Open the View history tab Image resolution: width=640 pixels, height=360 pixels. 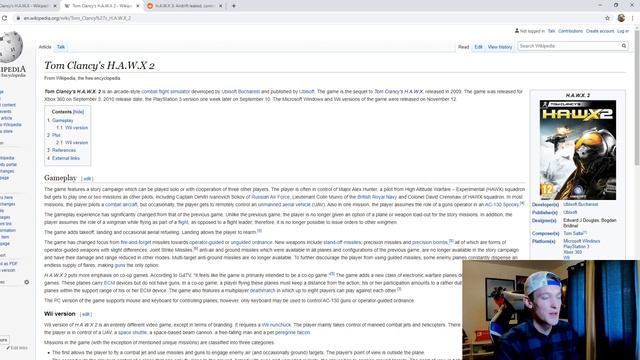[500, 47]
